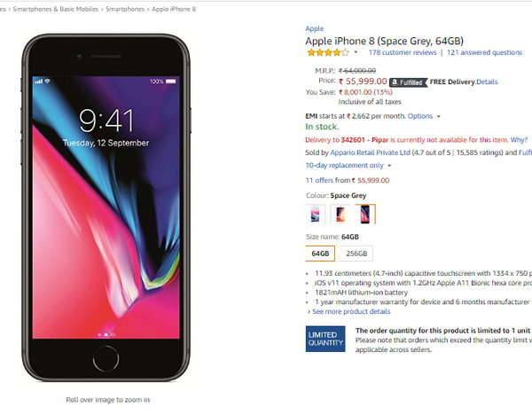Select the Space Grey colour thumbnail

[365, 215]
